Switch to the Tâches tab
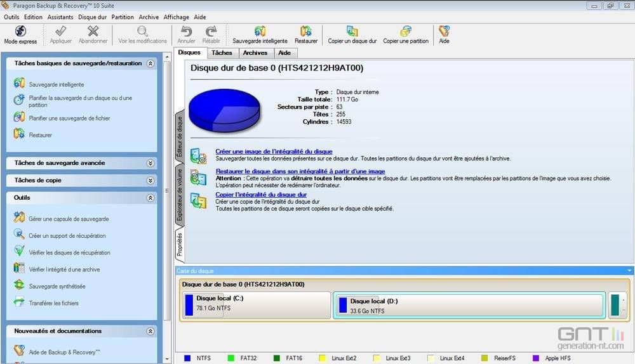Screen dimensions: 635x364 (x=222, y=53)
